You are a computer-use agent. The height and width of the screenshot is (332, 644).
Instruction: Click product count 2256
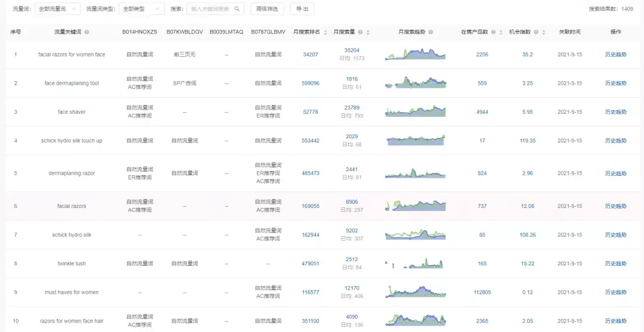pos(482,54)
